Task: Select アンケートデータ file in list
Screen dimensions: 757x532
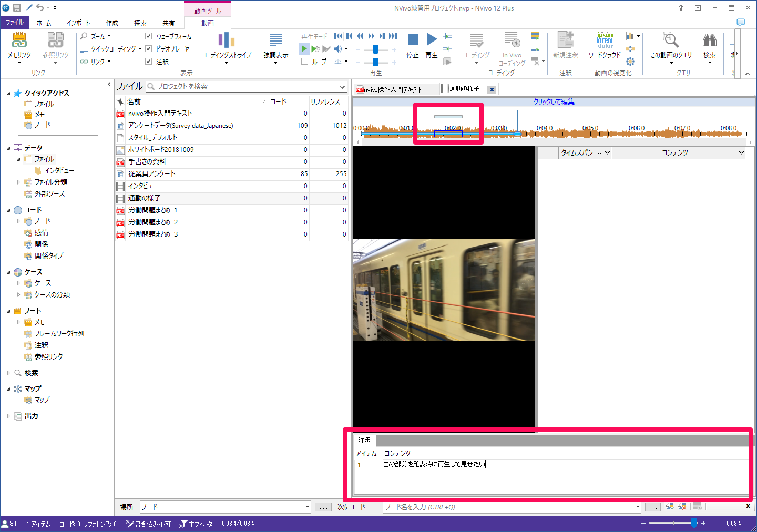Action: pos(180,126)
